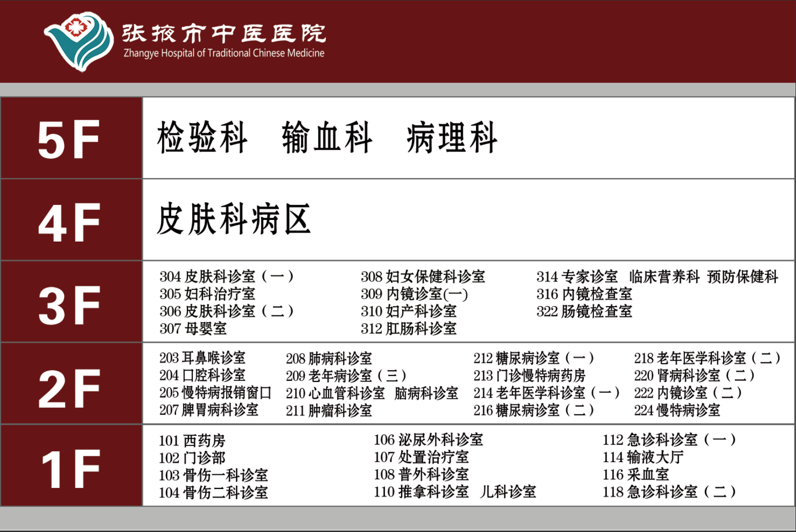The height and width of the screenshot is (532, 796).
Task: Click 儿科诊室 on the 1F row
Action: pyautogui.click(x=508, y=491)
